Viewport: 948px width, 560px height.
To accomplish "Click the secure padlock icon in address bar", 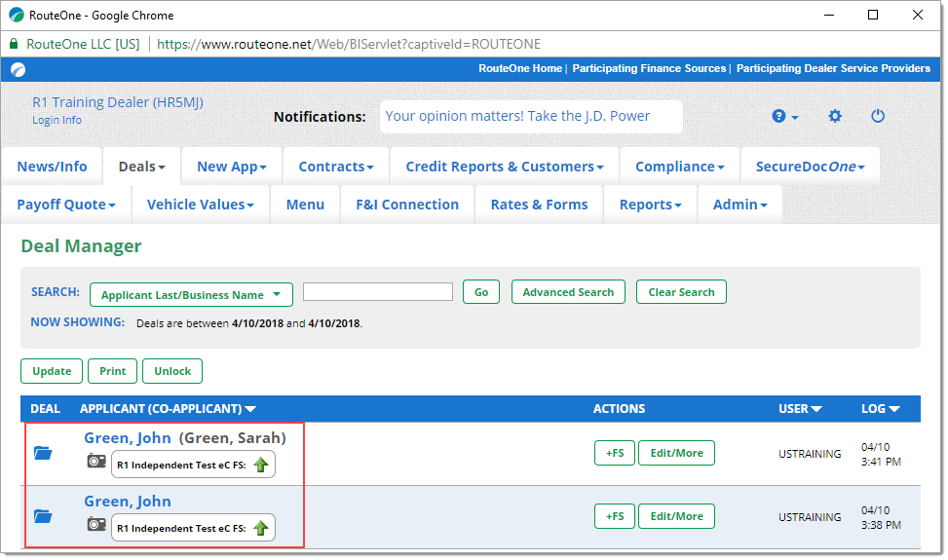I will pos(14,44).
